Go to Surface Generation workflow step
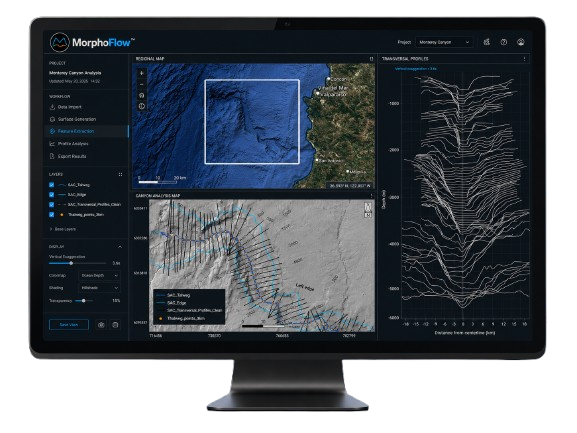Screen dimensions: 577x433 (x=87, y=119)
